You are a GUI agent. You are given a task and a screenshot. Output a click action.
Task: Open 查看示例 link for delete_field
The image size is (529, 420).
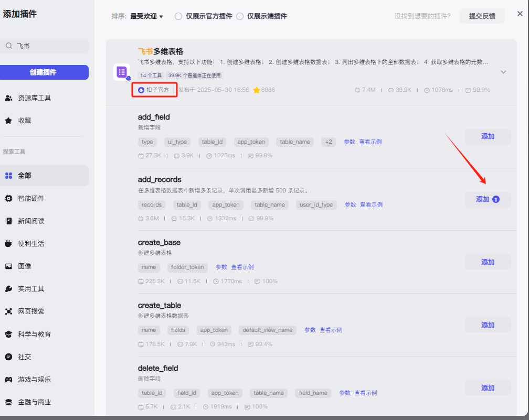(366, 393)
